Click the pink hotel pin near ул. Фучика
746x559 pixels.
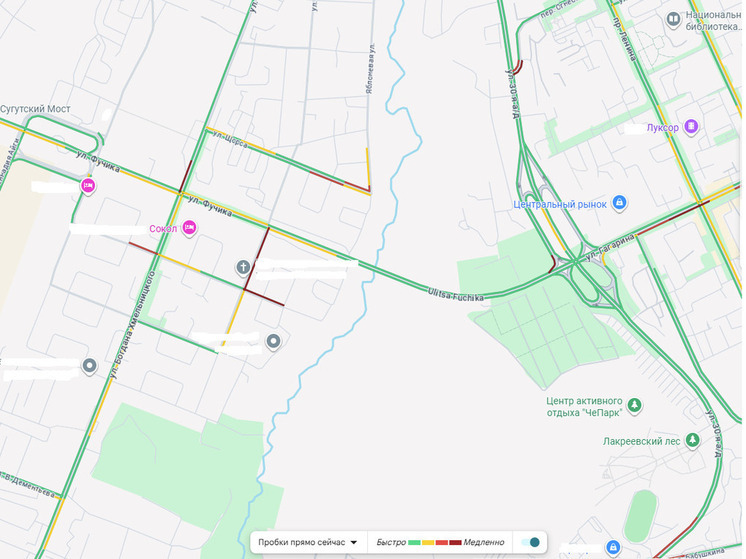click(88, 186)
